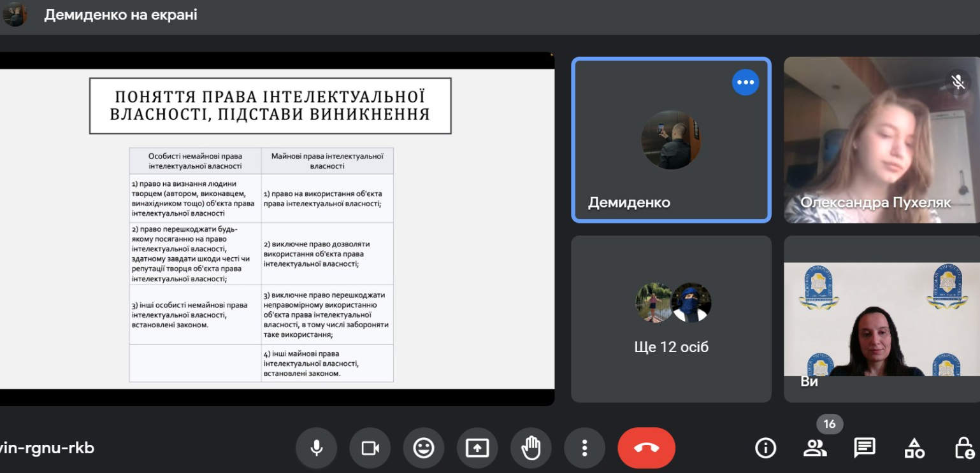Open the meeting details info icon
The image size is (980, 473).
click(765, 448)
